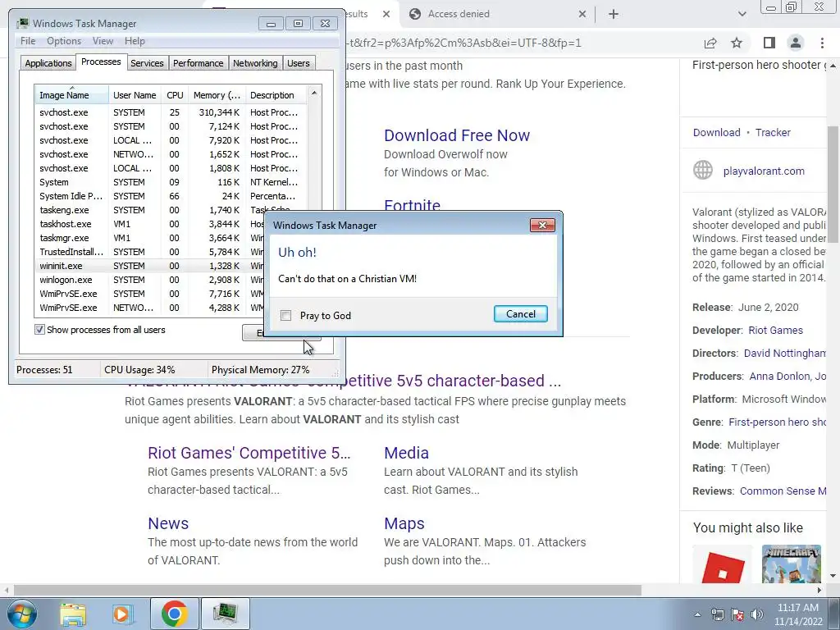Click the horizontal page scrollbar
Viewport: 840px width, 630px height.
[x=327, y=590]
